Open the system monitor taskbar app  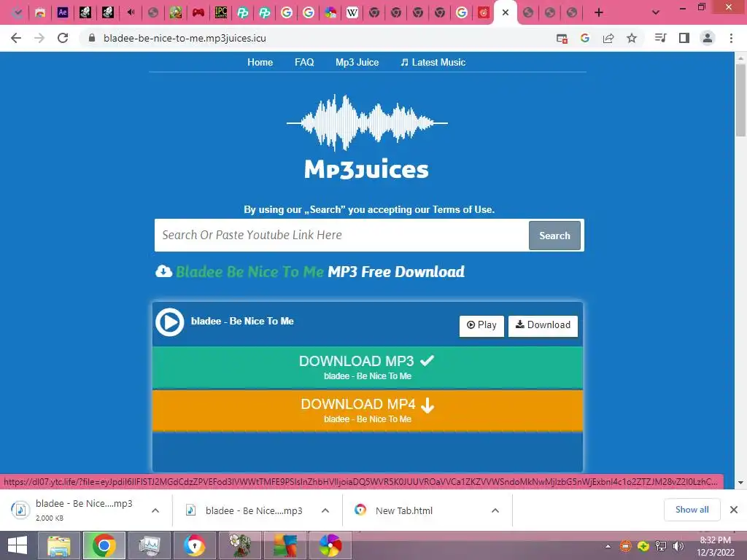[149, 545]
